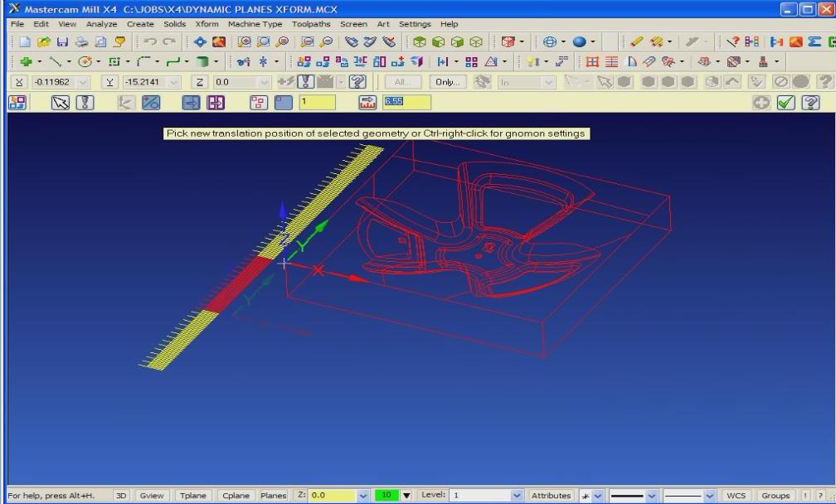
Task: Open the line width dropdown
Action: [709, 496]
